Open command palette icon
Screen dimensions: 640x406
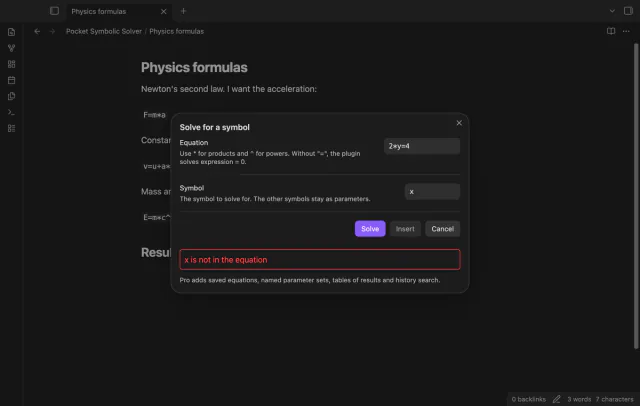pos(11,112)
